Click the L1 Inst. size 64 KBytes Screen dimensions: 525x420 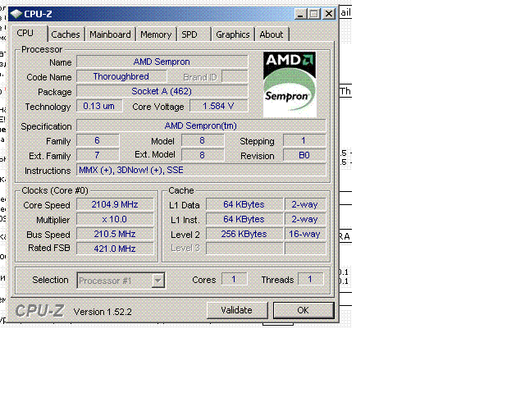pyautogui.click(x=244, y=219)
